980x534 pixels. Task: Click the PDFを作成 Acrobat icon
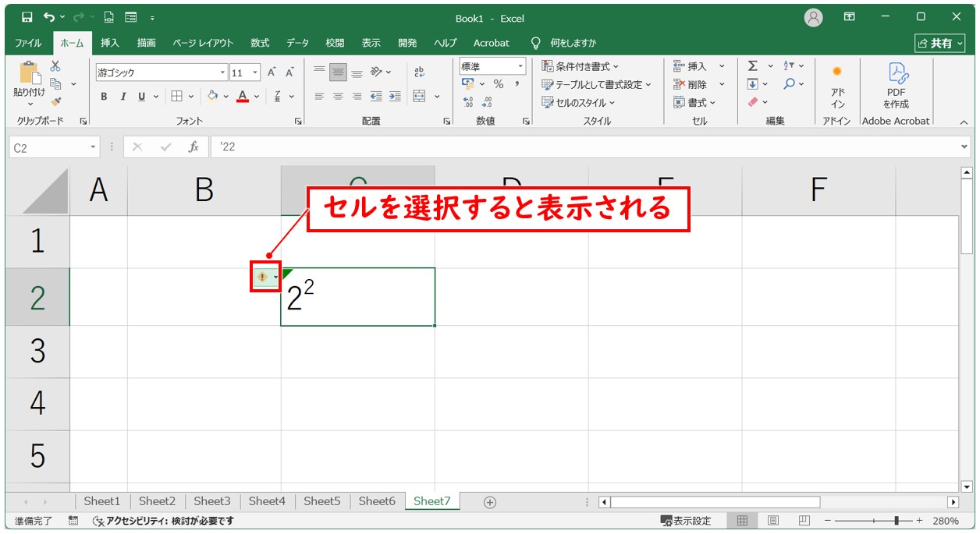(x=897, y=86)
